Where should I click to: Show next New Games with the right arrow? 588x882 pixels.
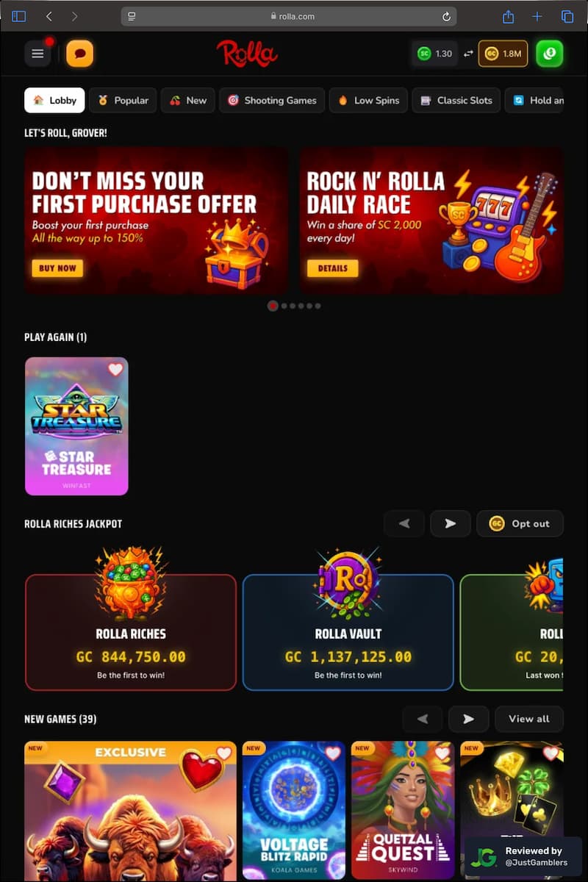(468, 719)
